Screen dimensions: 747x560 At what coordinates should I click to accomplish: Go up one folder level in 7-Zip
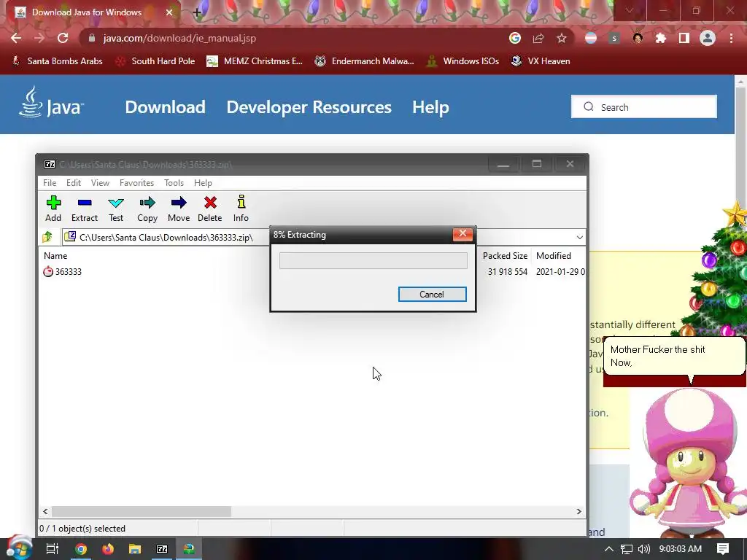[47, 237]
